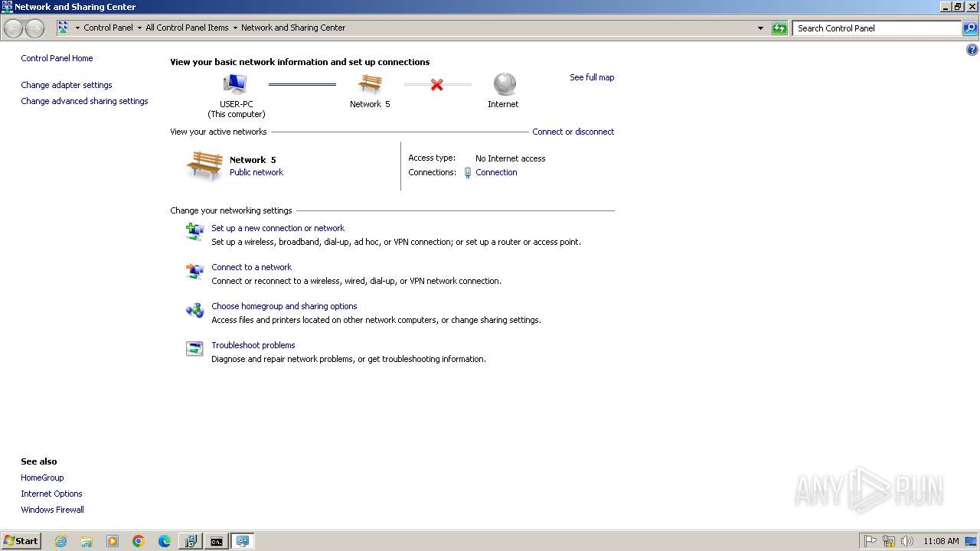Open the Connection link

(496, 172)
